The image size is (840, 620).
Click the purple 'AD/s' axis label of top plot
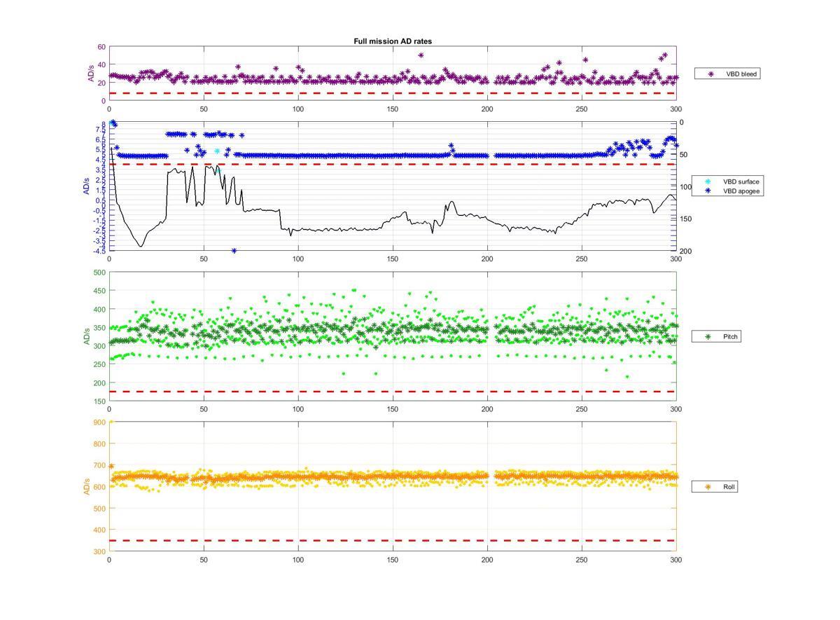91,74
